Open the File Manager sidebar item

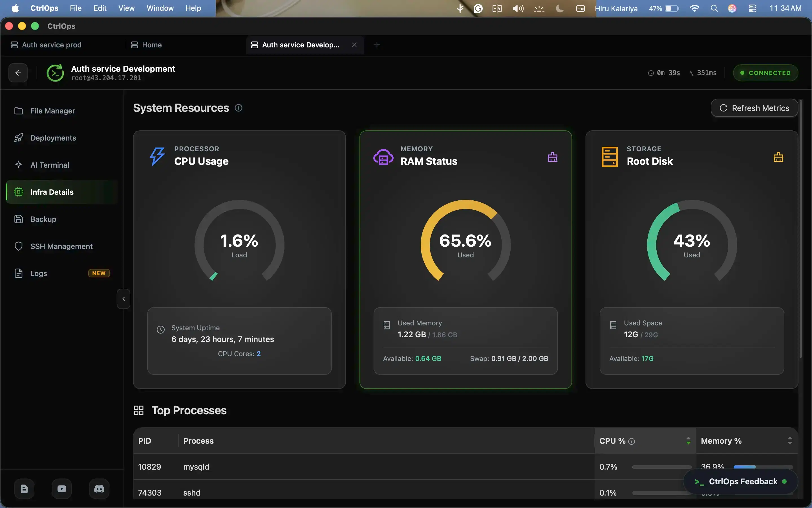[x=62, y=111]
